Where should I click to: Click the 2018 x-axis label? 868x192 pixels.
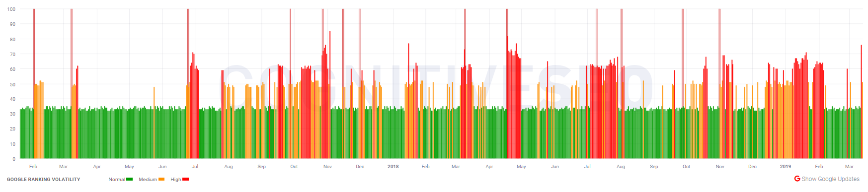coord(393,167)
